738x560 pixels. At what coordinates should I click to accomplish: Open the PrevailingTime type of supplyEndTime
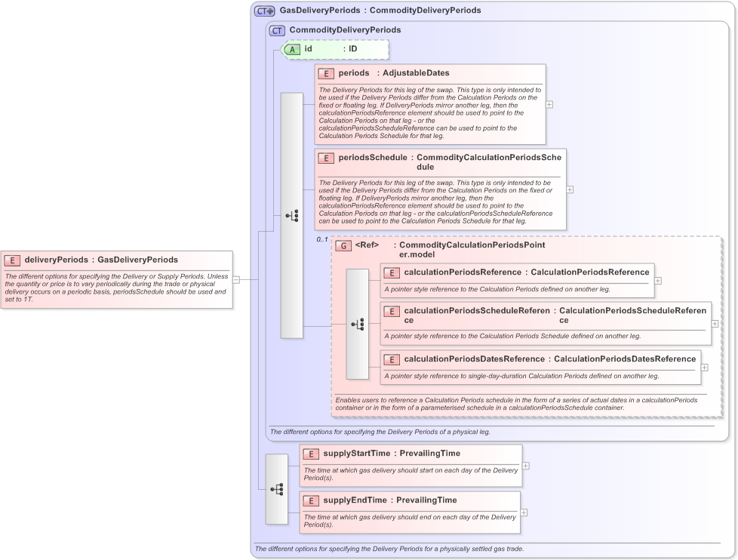point(426,500)
